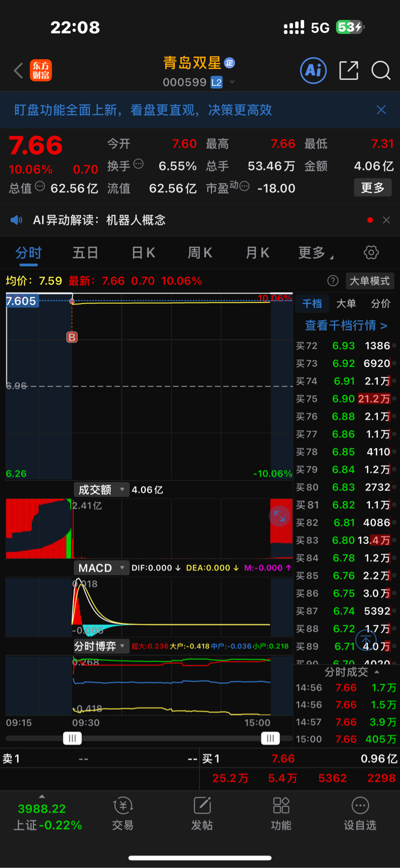Open the MACD indicator dropdown
Screen dimensions: 400x868
pos(102,568)
